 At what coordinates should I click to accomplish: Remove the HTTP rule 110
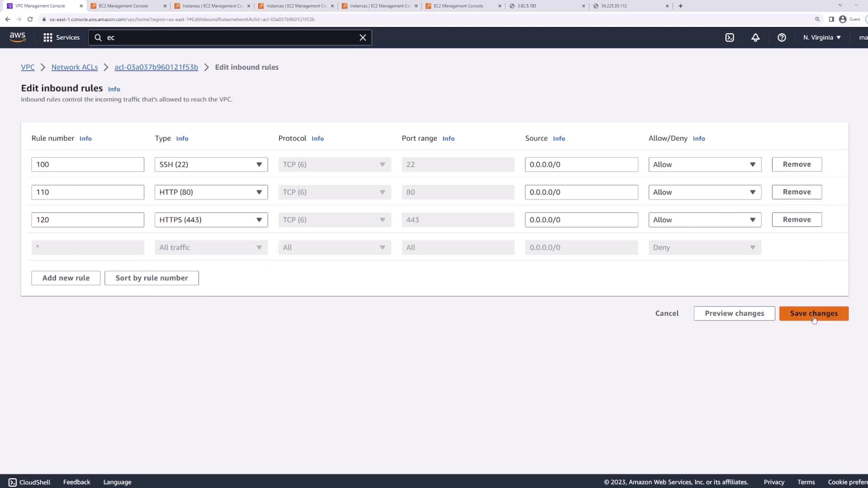(x=797, y=192)
